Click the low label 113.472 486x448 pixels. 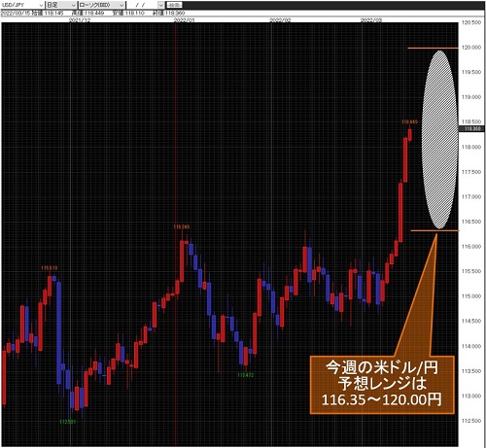pyautogui.click(x=245, y=375)
